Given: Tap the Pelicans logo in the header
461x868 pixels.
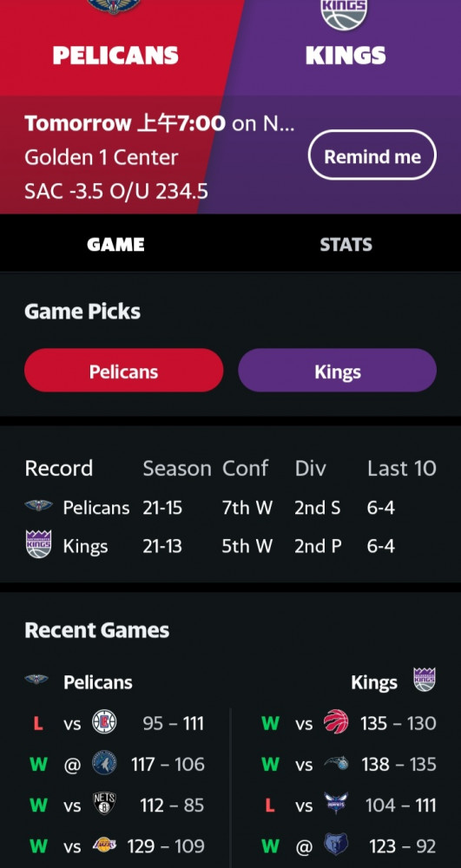Looking at the screenshot, I should point(114,7).
